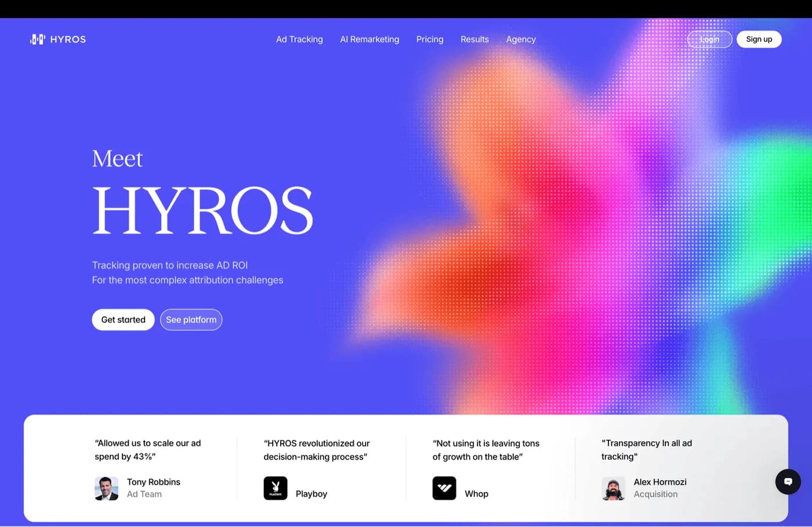Click the Login button
Screen dimensions: 812x527
[x=709, y=39]
